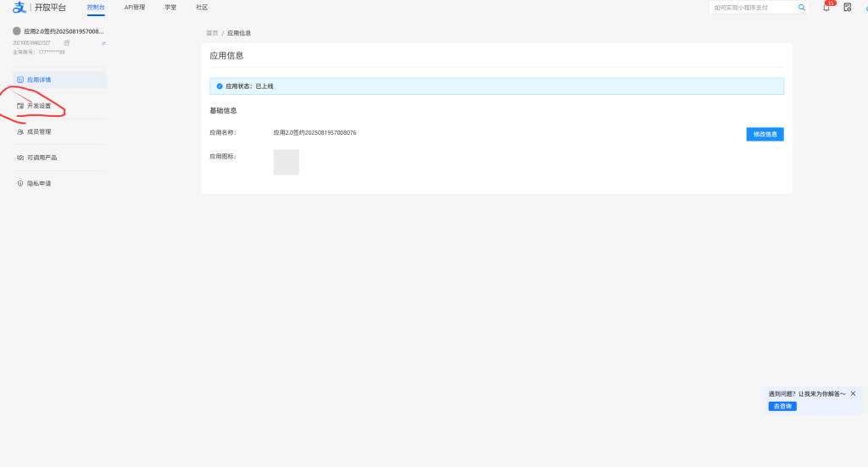
Task: Close the 遇到问题 help popup
Action: (853, 393)
